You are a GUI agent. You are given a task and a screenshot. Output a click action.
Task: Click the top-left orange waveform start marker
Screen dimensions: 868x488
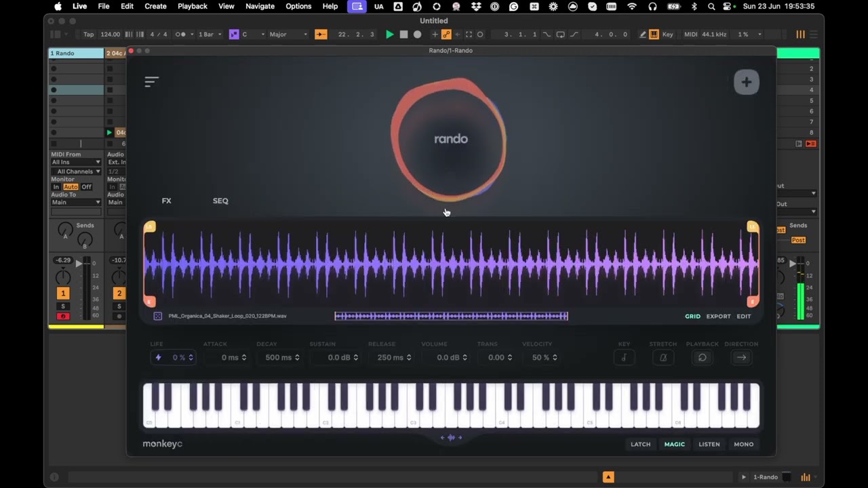click(150, 226)
